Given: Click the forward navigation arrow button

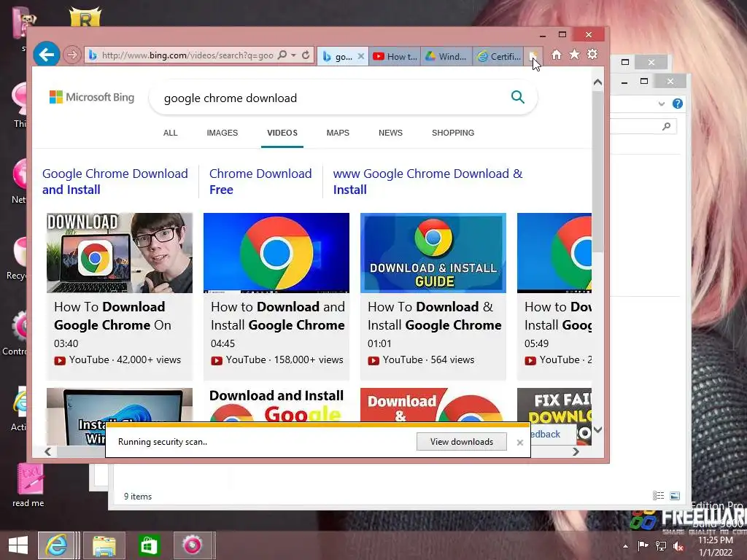Looking at the screenshot, I should pyautogui.click(x=72, y=55).
